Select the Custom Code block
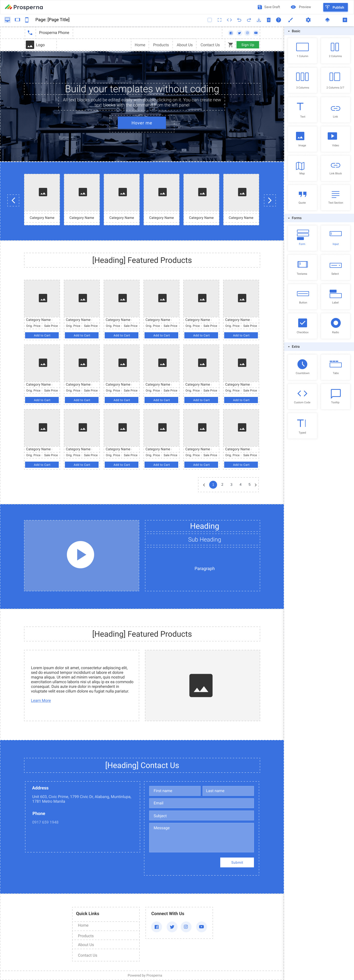The image size is (354, 980). click(x=302, y=396)
